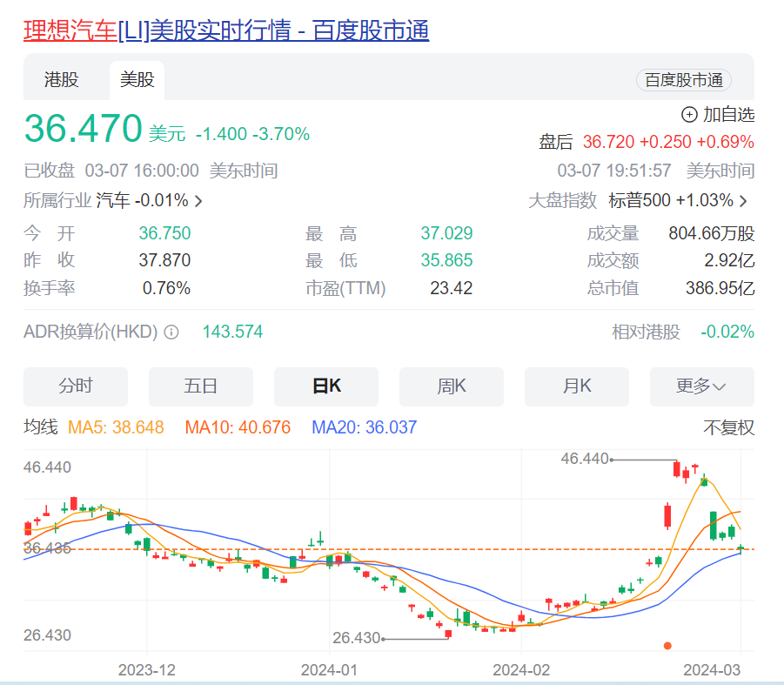Click the plus icon beside 加自选
This screenshot has height=685, width=784.
pos(689,115)
